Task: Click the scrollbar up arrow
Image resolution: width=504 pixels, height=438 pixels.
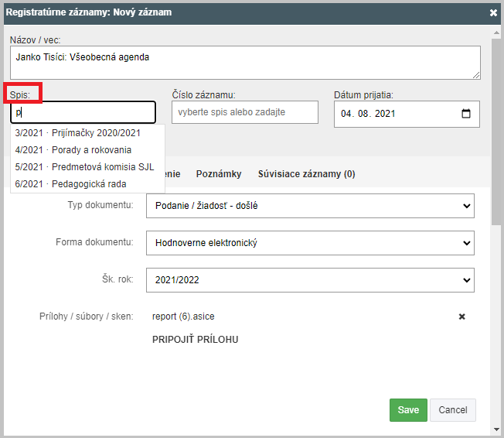Action: tap(496, 33)
